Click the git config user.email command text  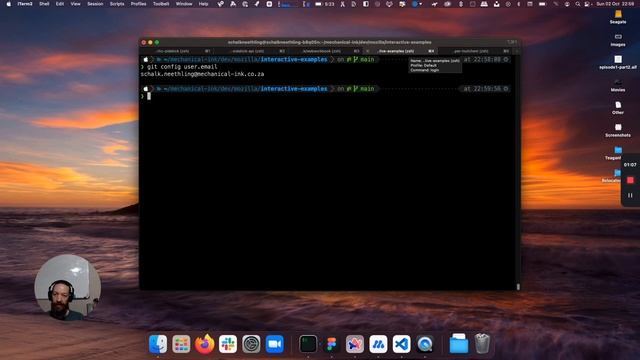click(182, 67)
